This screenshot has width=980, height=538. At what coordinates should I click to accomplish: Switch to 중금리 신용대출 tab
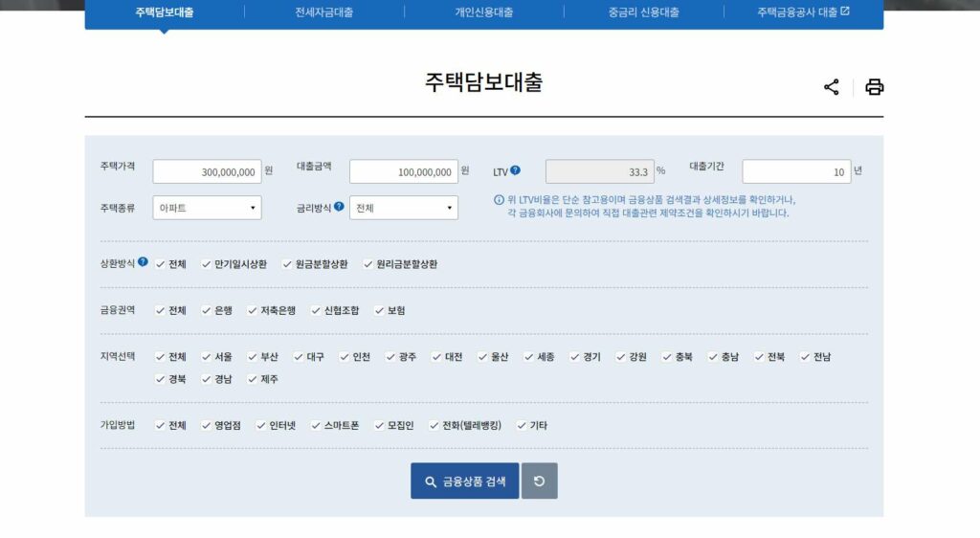(644, 11)
